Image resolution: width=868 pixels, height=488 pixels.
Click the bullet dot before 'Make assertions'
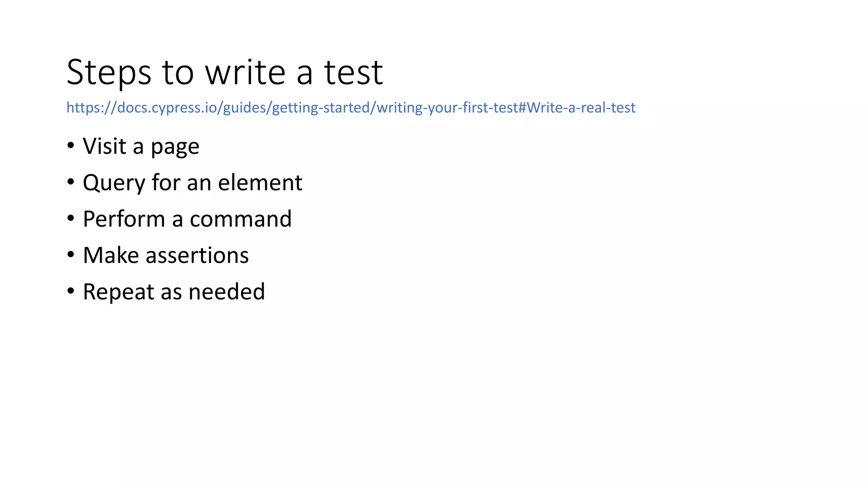click(x=71, y=255)
